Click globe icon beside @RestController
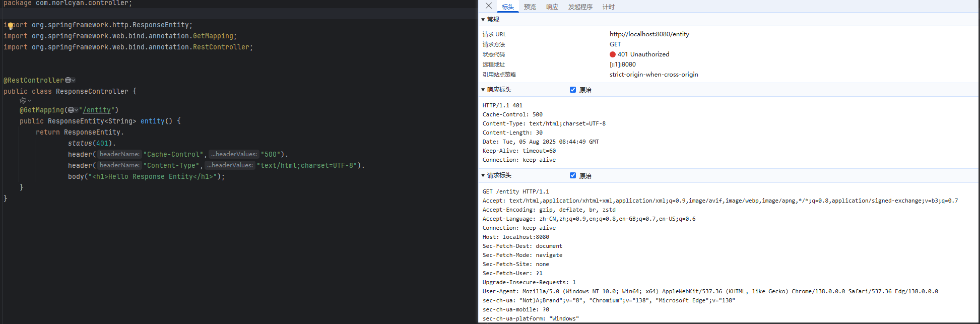This screenshot has width=980, height=324. pyautogui.click(x=68, y=80)
